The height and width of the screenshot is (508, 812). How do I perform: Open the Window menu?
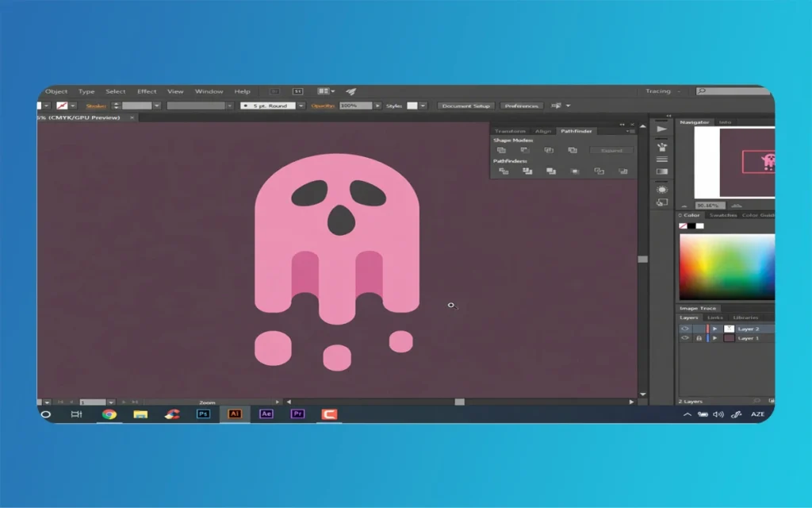(209, 90)
